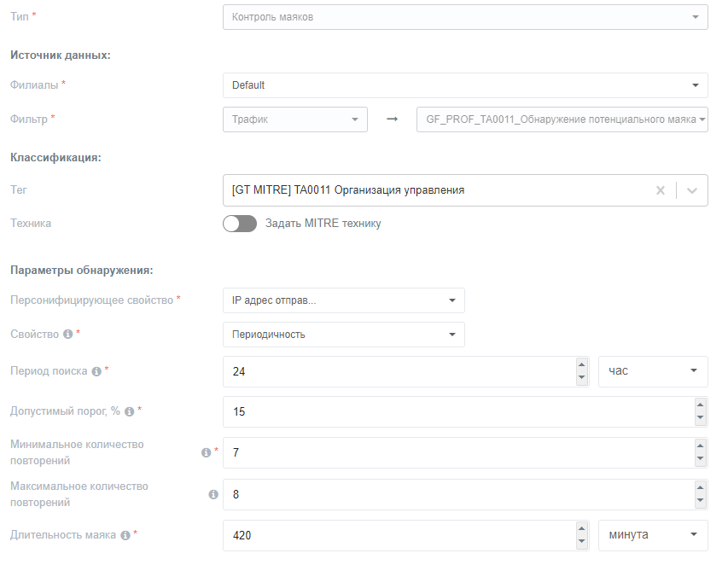Click info icon for Минимальное количество повторений
Screen dimensions: 728x565
206,452
